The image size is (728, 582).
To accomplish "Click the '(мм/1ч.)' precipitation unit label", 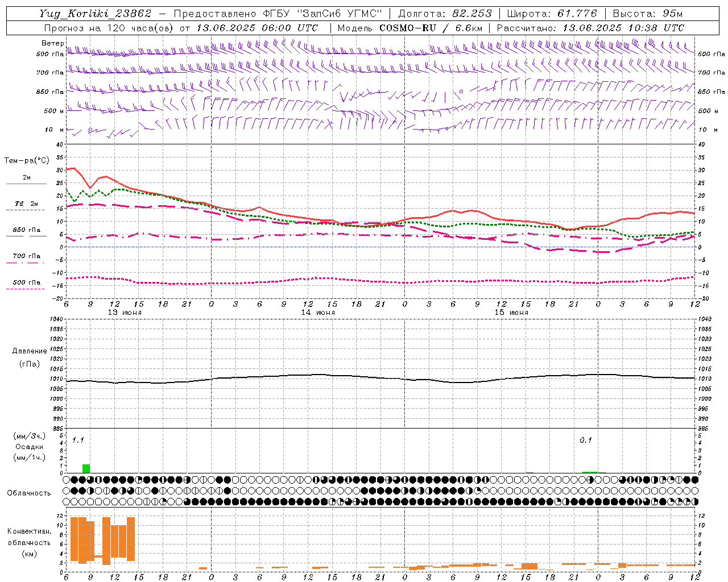I will click(30, 458).
